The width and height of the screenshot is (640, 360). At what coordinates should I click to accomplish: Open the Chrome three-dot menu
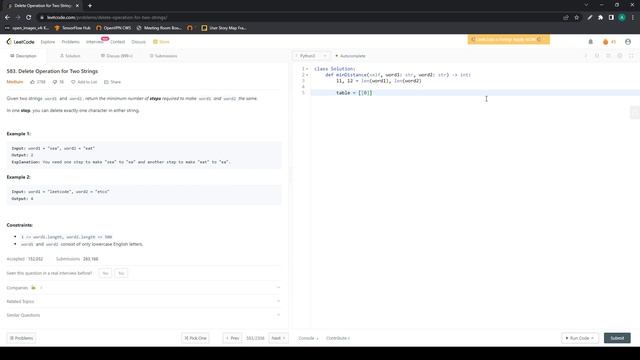[x=633, y=18]
